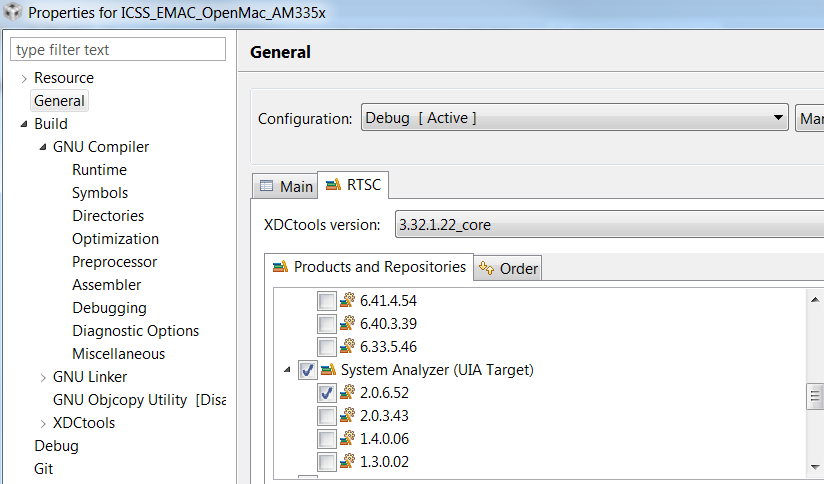Toggle the System Analyzer (UIA Target) checkbox
The image size is (824, 484).
[x=308, y=370]
